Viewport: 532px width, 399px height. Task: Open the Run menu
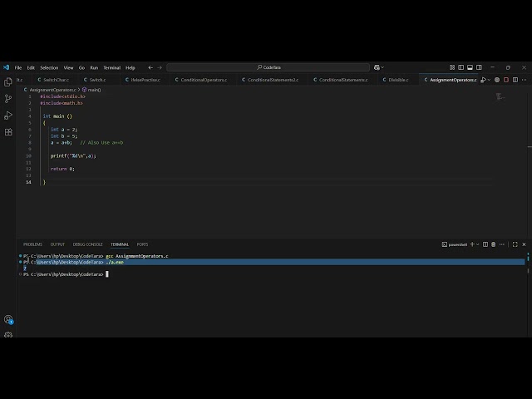94,67
